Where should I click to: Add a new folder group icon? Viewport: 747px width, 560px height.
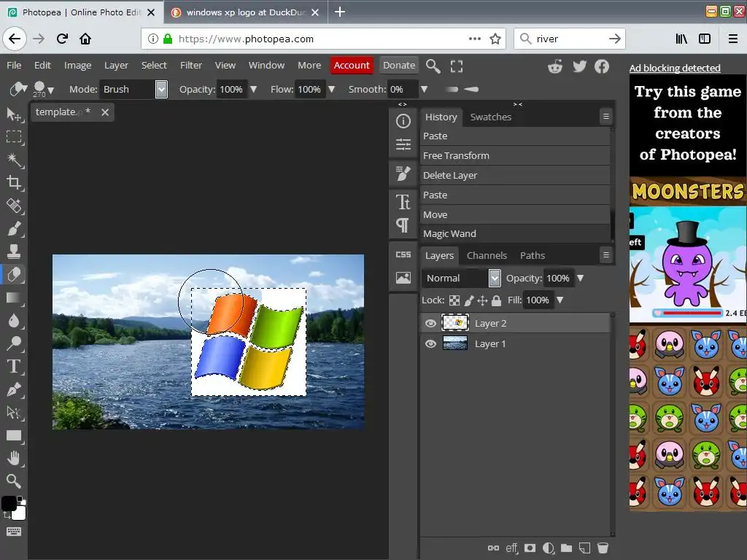566,548
